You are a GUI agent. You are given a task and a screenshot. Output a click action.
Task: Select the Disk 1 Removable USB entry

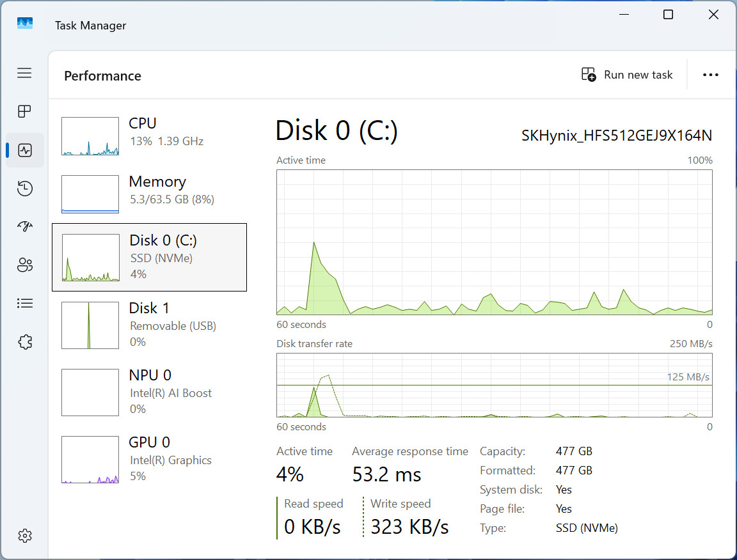pos(149,325)
